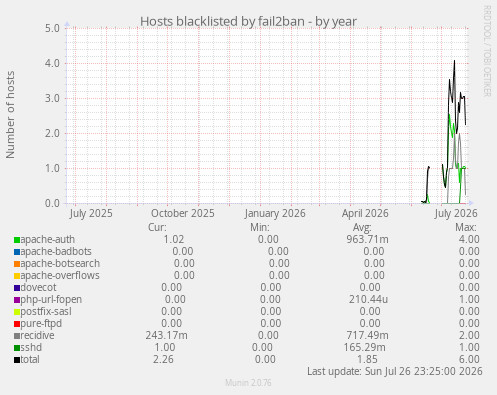Click the 'Number of hosts' axis label
Image resolution: width=497 pixels, height=395 pixels.
10,114
